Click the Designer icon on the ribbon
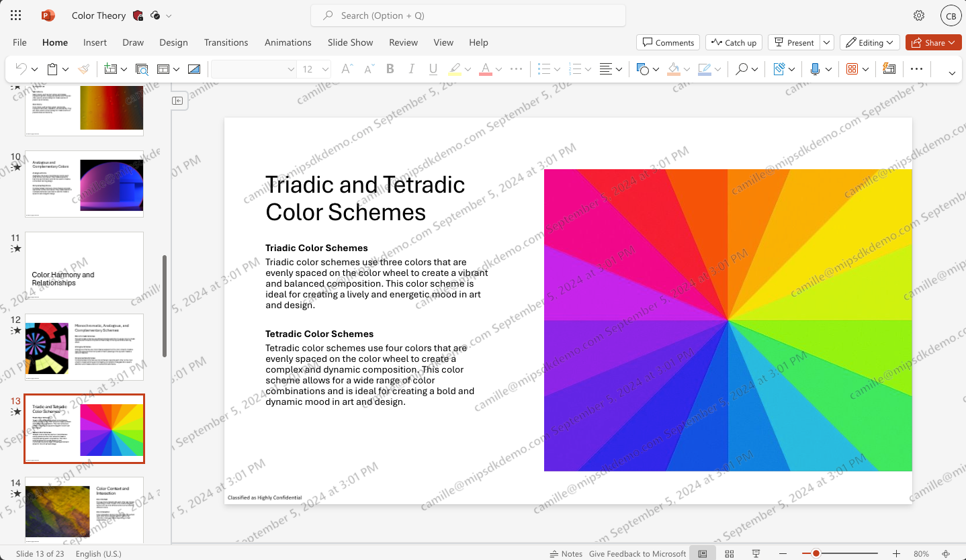 coord(888,68)
